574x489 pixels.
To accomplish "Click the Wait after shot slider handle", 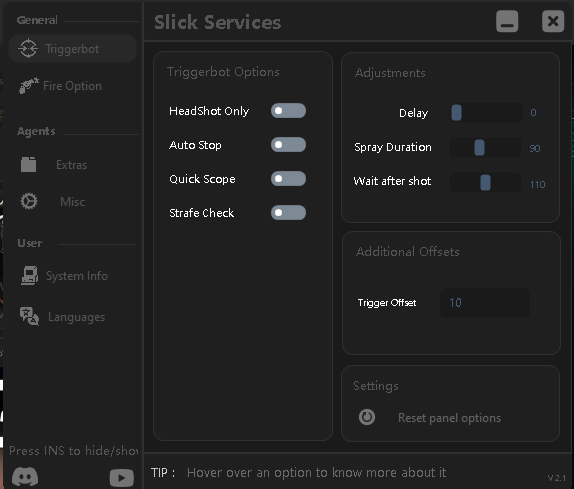I will pos(485,182).
